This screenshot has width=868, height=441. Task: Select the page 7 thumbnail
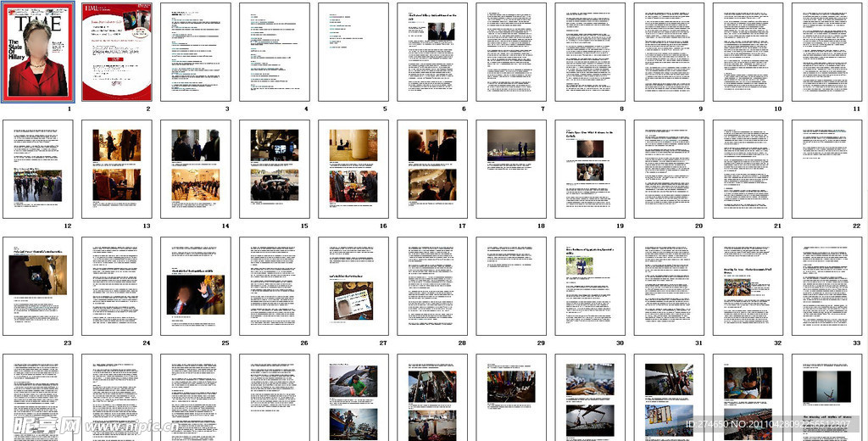pos(511,52)
